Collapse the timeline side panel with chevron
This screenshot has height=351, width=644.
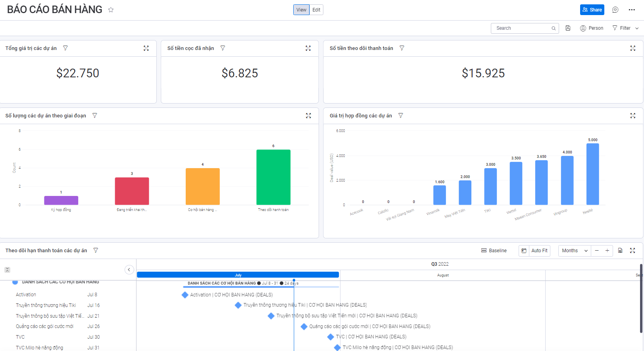click(129, 270)
